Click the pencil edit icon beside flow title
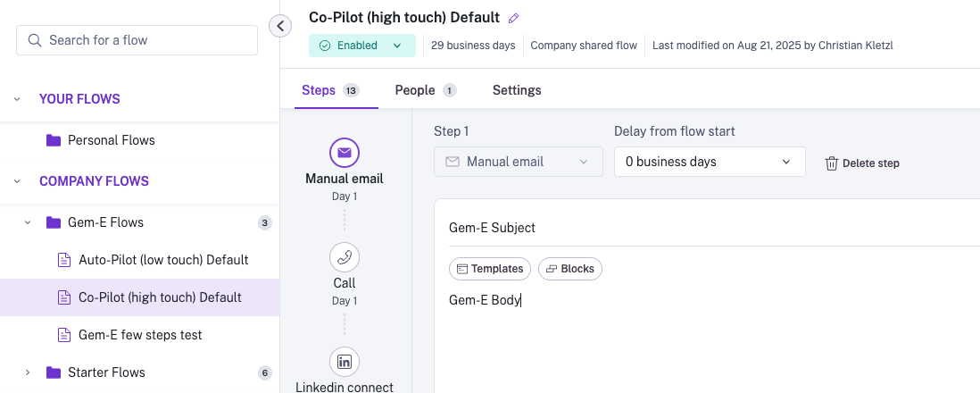This screenshot has height=393, width=980. point(513,18)
